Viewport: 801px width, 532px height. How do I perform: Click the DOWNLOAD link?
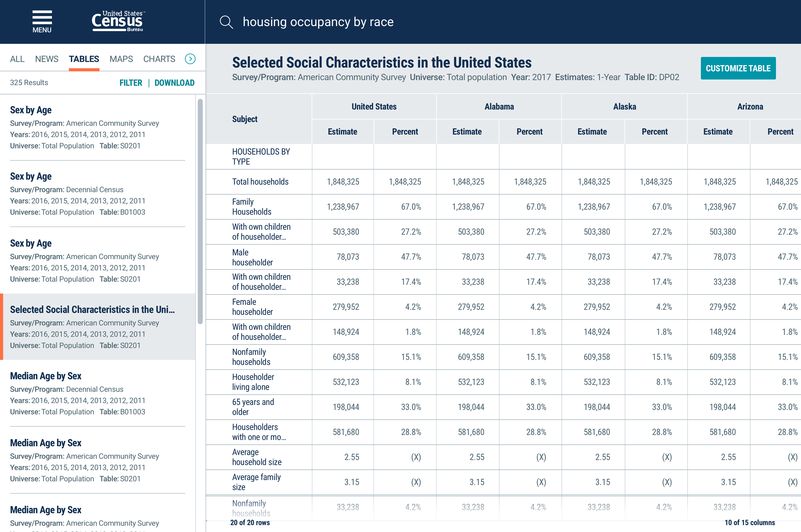point(174,83)
